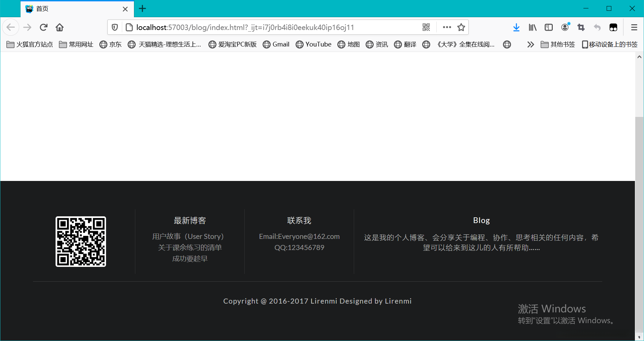Click the 成功要趁早 blog link
Viewport: 644px width, 341px height.
[x=190, y=258]
